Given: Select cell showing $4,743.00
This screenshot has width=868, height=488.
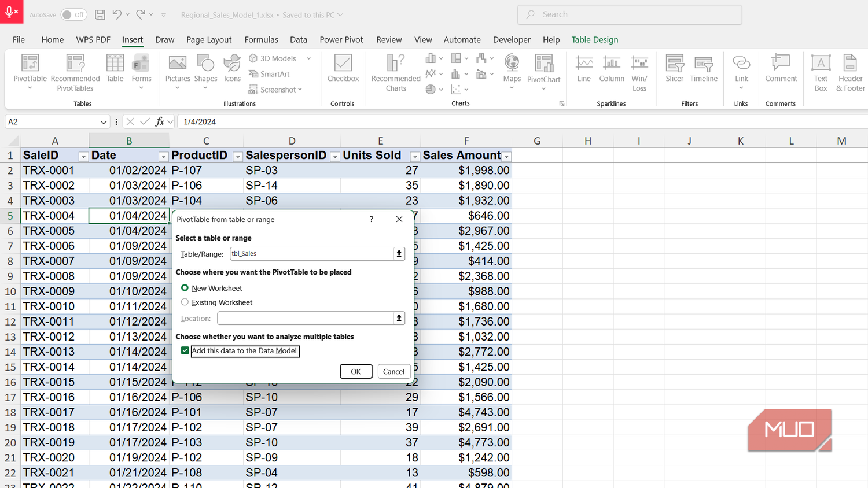Looking at the screenshot, I should [x=466, y=412].
